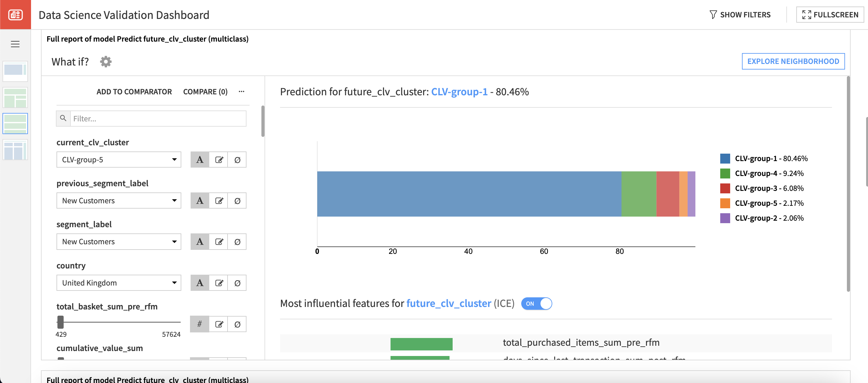Click the Filter... feature search field
Viewport: 868px width, 383px height.
158,119
